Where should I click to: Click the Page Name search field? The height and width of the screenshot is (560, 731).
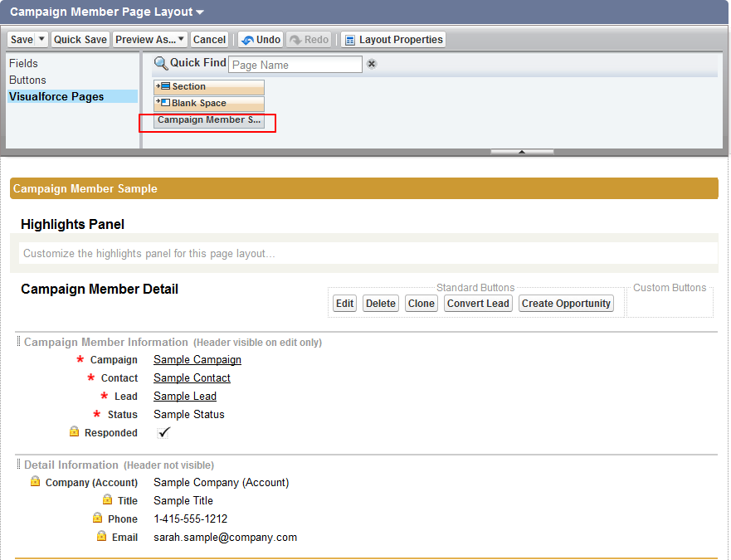tap(295, 65)
